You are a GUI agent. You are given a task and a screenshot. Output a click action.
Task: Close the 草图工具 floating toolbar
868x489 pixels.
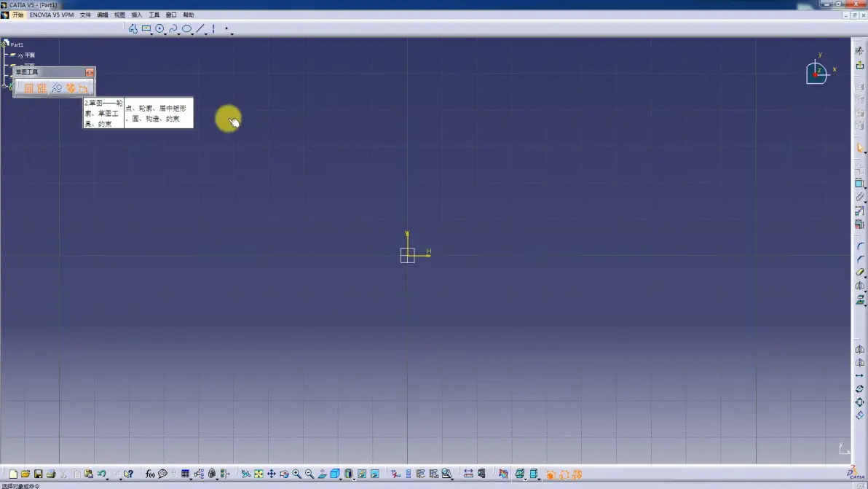pyautogui.click(x=90, y=73)
